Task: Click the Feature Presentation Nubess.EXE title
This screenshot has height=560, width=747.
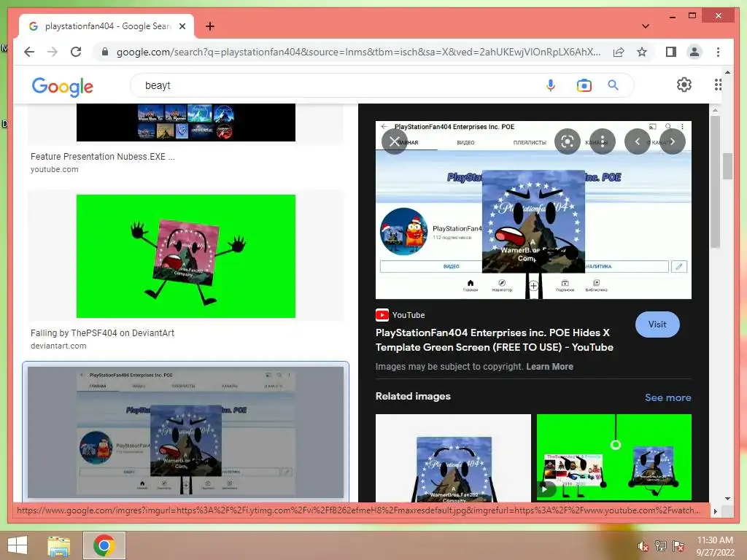Action: click(x=102, y=156)
